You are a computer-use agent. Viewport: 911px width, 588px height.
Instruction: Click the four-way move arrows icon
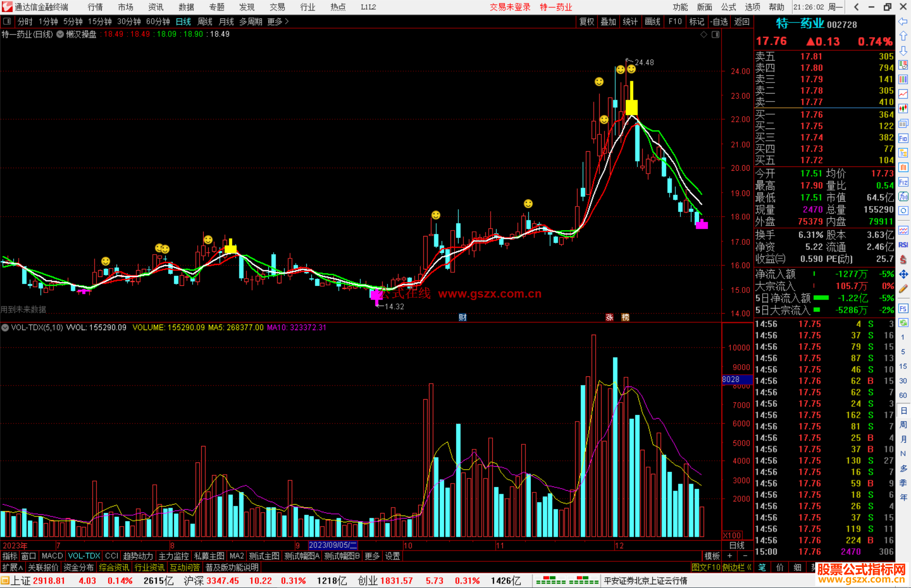903,274
